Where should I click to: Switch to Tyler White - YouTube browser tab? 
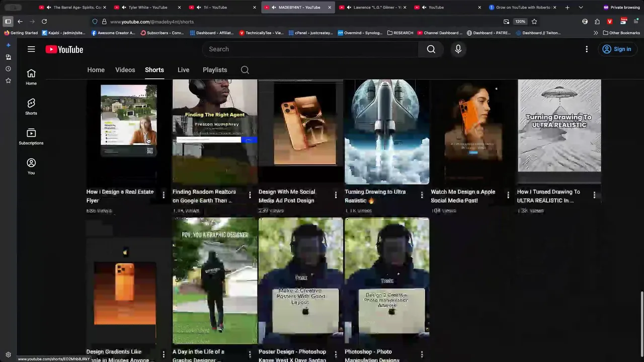click(147, 8)
